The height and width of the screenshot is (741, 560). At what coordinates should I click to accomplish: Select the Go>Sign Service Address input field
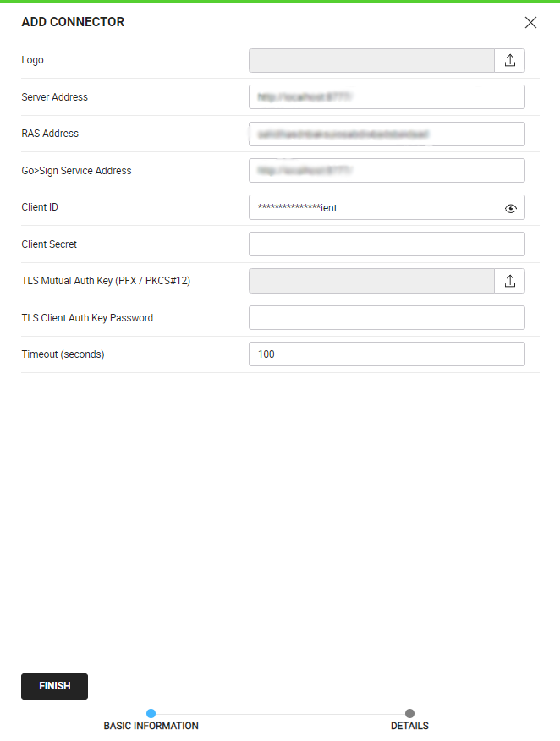387,171
